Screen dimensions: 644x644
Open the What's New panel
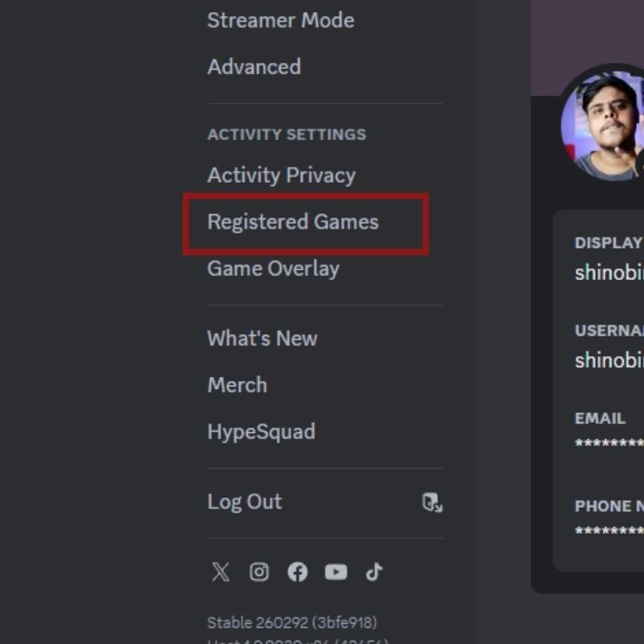(x=262, y=338)
